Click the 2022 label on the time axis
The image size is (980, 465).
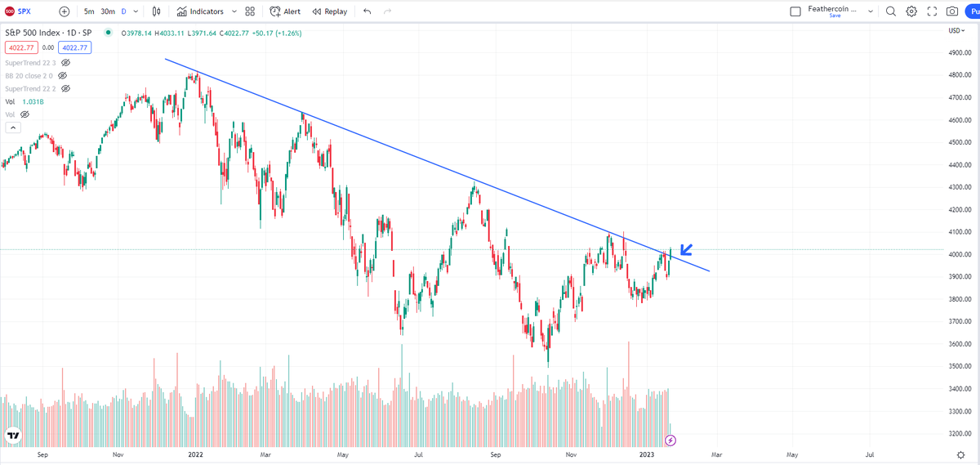(195, 454)
